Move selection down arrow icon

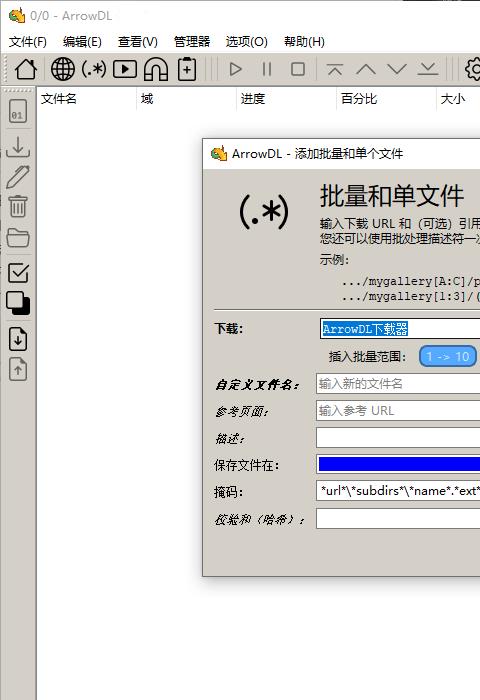397,69
